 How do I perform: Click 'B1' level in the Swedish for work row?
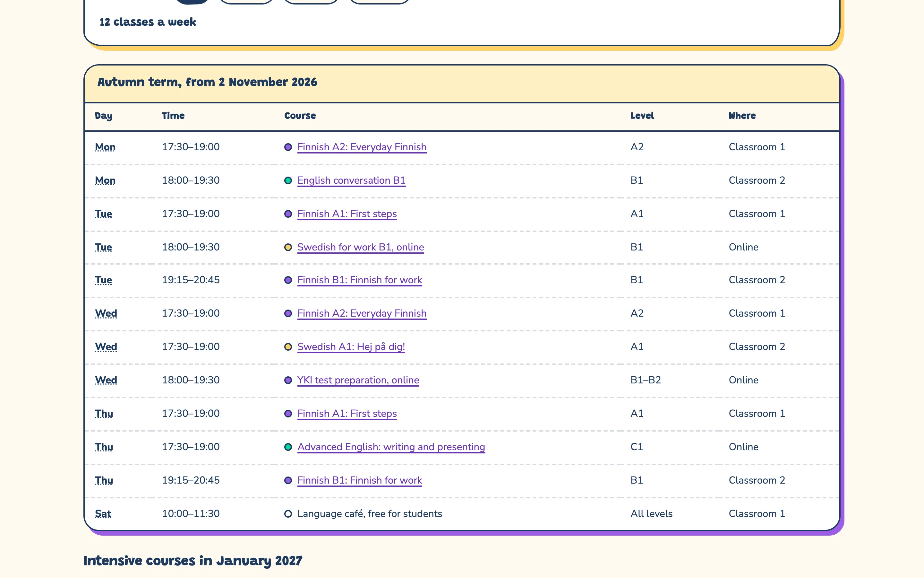tap(637, 247)
